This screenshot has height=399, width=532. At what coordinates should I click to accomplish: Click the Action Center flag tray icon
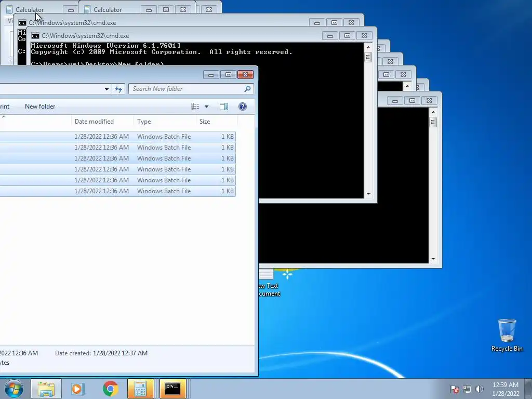(455, 389)
